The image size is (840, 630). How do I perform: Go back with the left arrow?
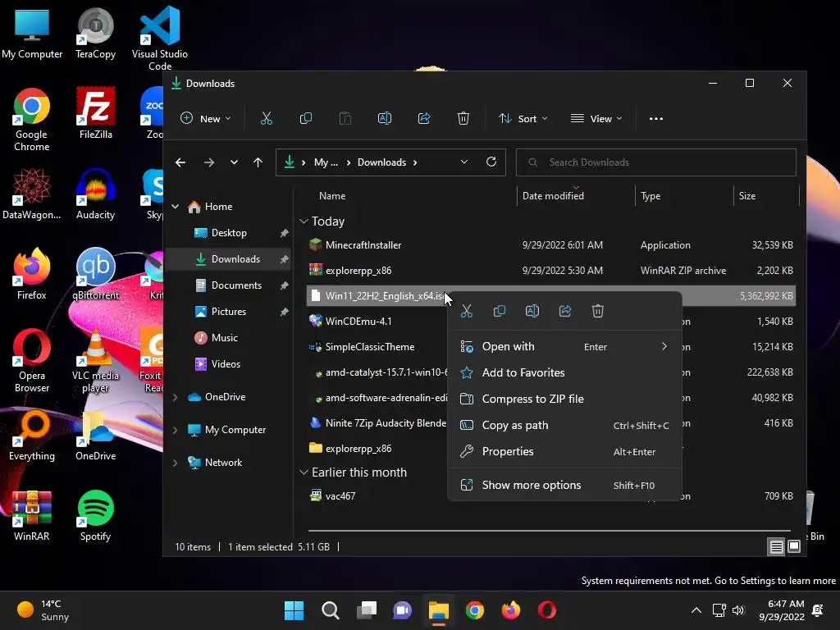coord(180,162)
